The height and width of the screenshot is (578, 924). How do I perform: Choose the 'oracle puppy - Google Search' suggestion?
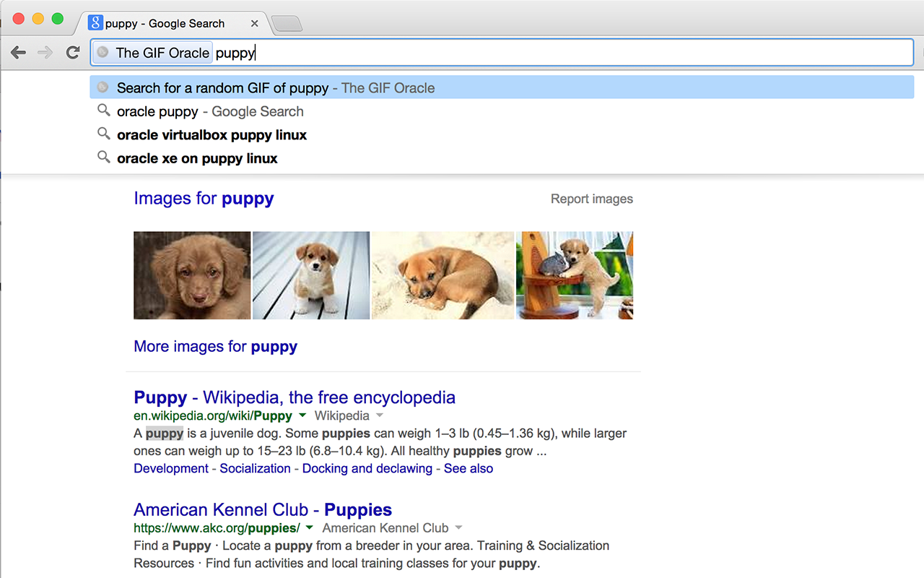click(502, 111)
